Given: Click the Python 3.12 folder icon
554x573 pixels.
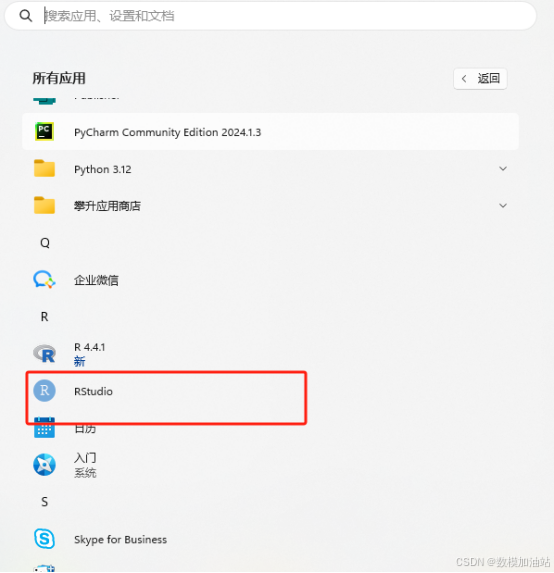Looking at the screenshot, I should (44, 168).
